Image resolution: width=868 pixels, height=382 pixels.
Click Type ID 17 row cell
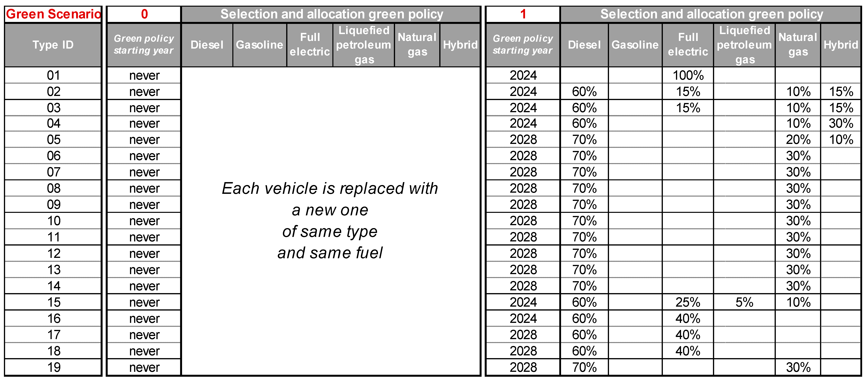click(x=53, y=335)
